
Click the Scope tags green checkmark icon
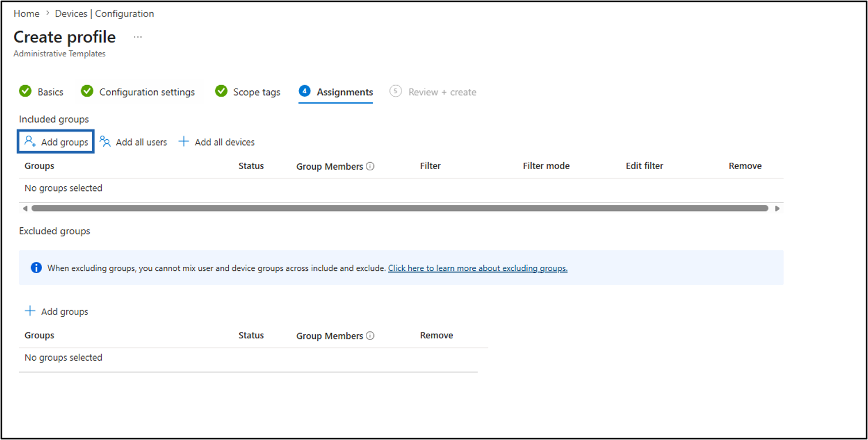(221, 91)
